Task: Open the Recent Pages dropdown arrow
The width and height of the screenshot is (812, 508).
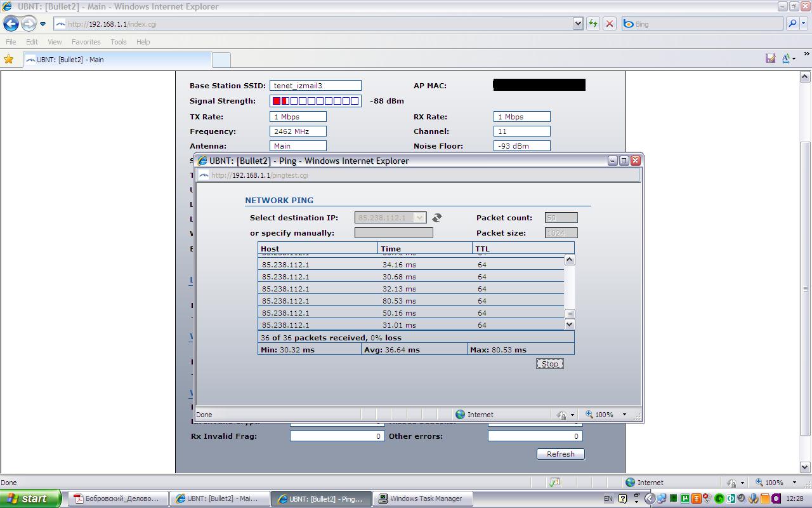Action: click(x=43, y=24)
